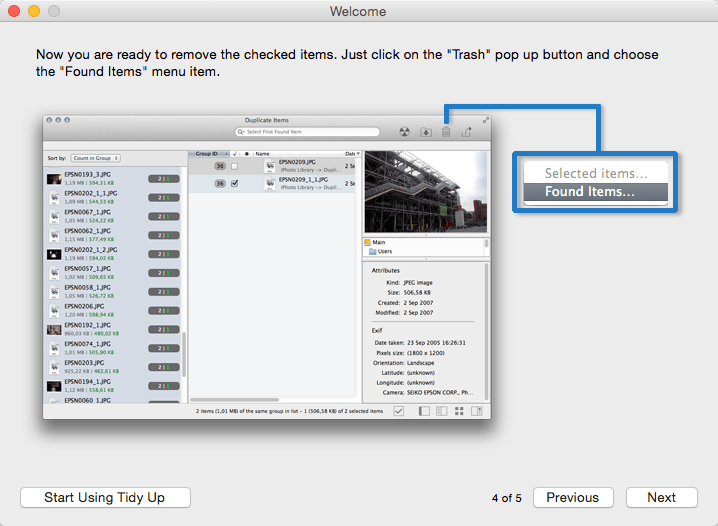
Task: Click the grid view icon in status bar
Action: click(459, 411)
